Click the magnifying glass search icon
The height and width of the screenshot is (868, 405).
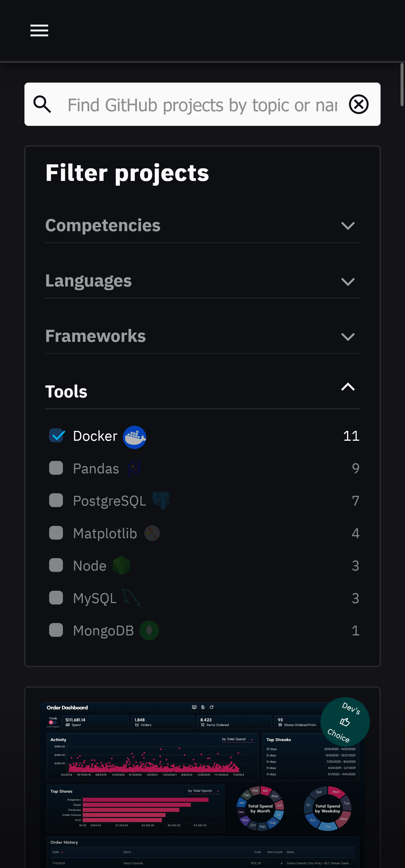[x=42, y=104]
